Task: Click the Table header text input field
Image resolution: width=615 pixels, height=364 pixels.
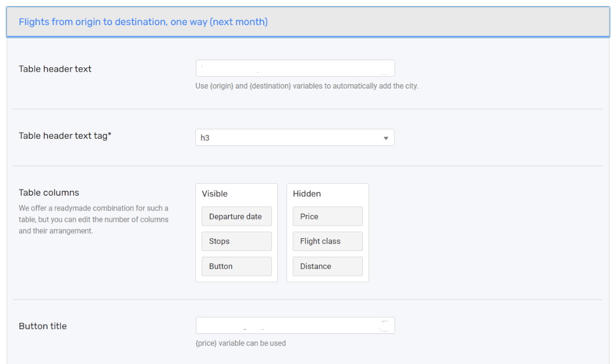Action: pyautogui.click(x=295, y=68)
